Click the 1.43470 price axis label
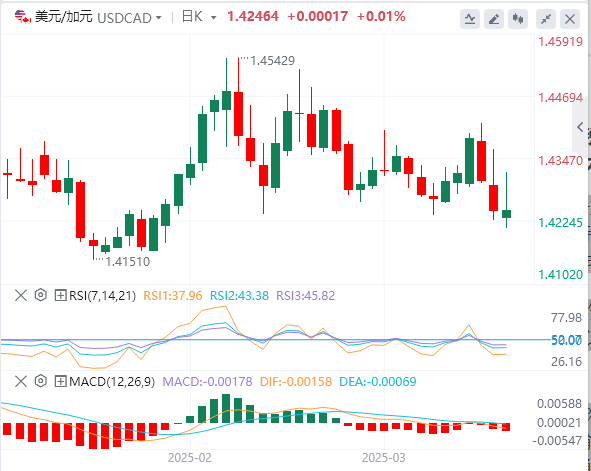This screenshot has width=591, height=471. tap(560, 161)
